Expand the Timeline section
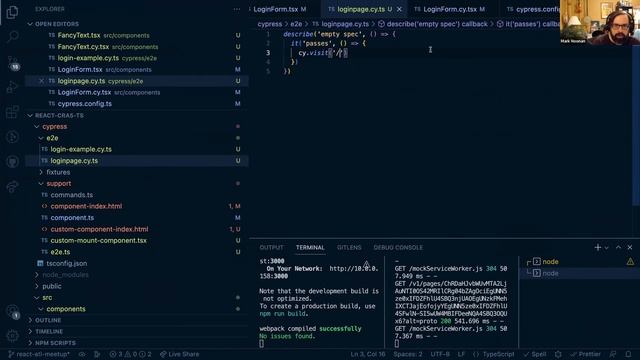This screenshot has width=640, height=360. 49,331
